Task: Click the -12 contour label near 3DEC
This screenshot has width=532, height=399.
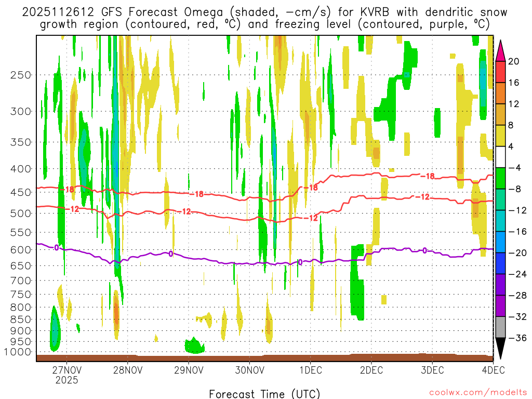Action: (x=423, y=197)
